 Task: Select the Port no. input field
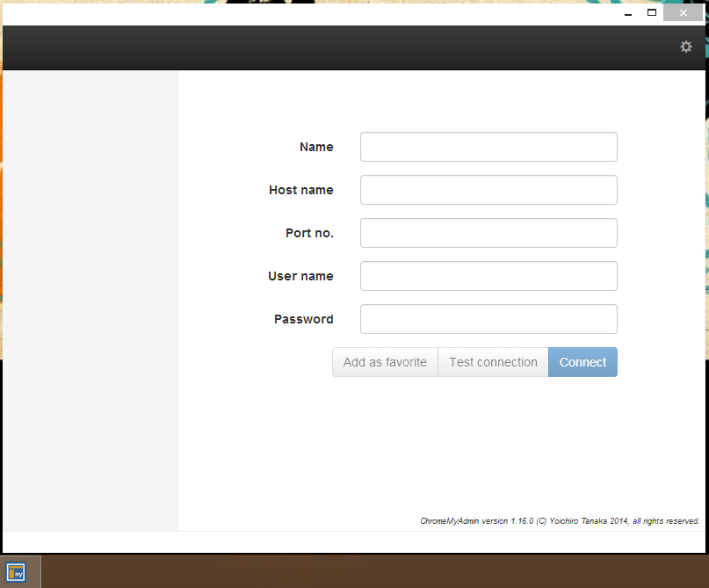(488, 233)
